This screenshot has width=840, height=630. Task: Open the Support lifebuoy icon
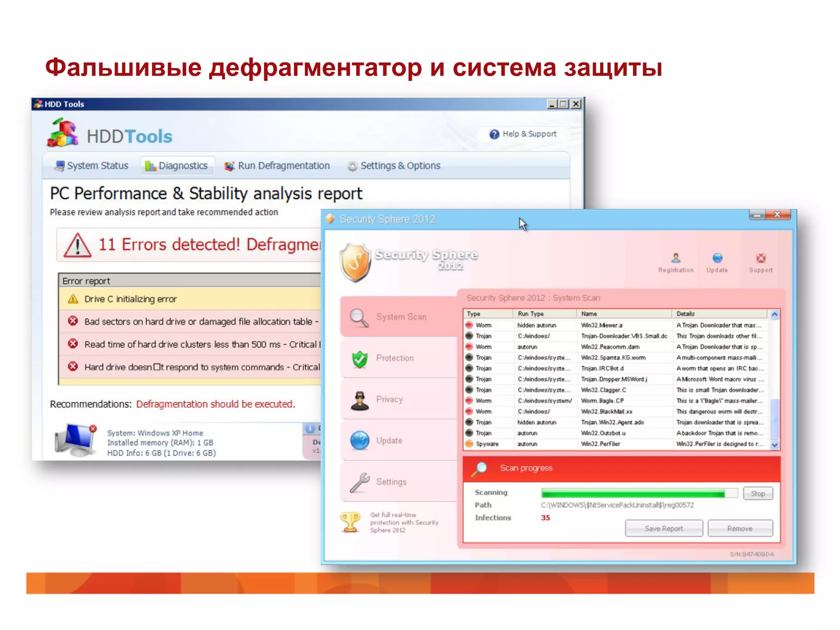click(761, 258)
